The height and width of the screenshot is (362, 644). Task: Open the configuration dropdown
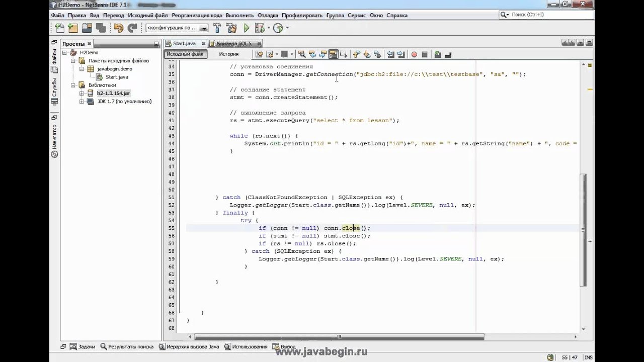coord(177,28)
